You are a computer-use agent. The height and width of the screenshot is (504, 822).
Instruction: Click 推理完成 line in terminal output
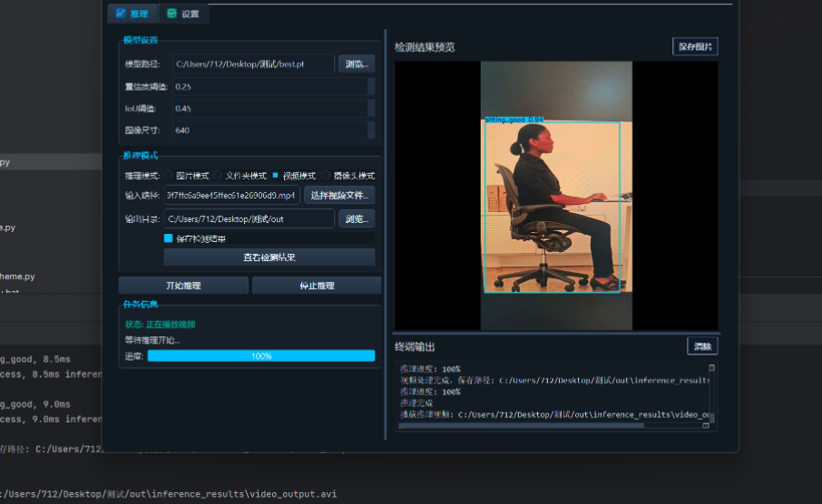point(416,402)
